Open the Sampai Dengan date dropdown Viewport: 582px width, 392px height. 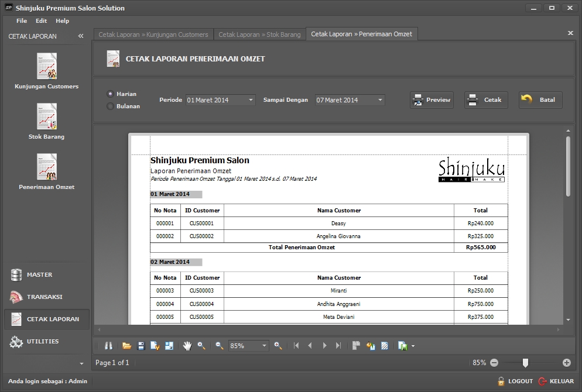(x=380, y=100)
